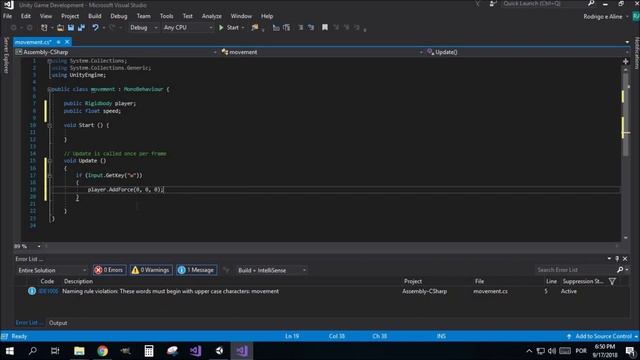This screenshot has width=640, height=360.
Task: Open the View menu
Action: click(46, 16)
